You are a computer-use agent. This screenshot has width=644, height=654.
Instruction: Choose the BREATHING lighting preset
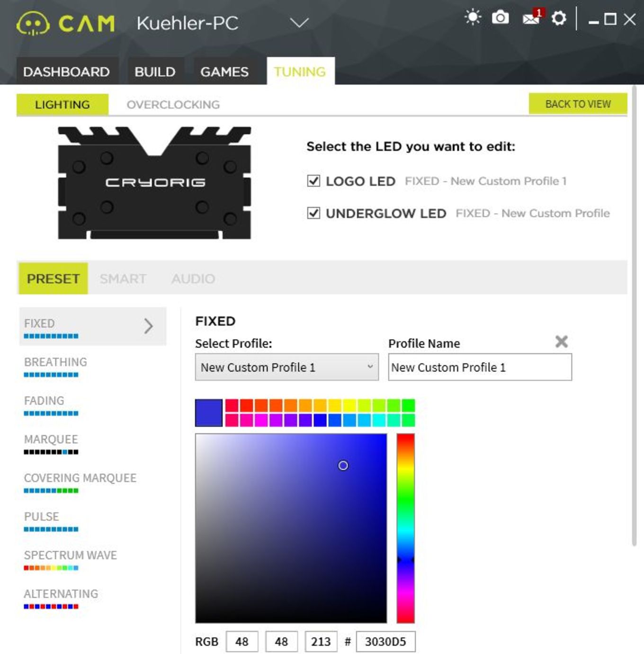click(x=55, y=366)
